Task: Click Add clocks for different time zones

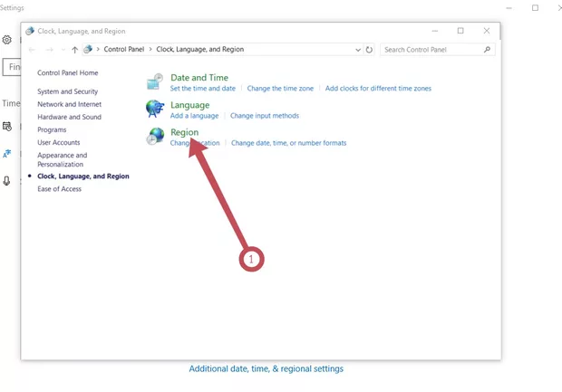Action: [378, 89]
